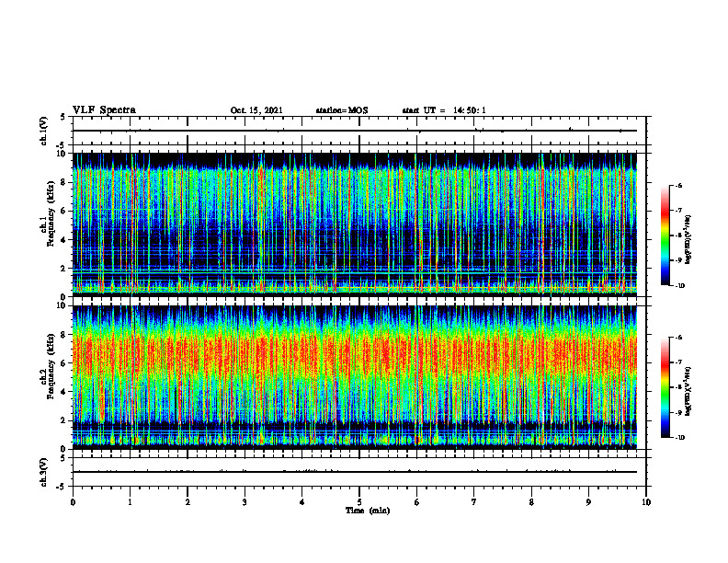Image resolution: width=728 pixels, height=563 pixels.
Task: Click the "-6" label on ch.2 color bar
Action: [678, 338]
